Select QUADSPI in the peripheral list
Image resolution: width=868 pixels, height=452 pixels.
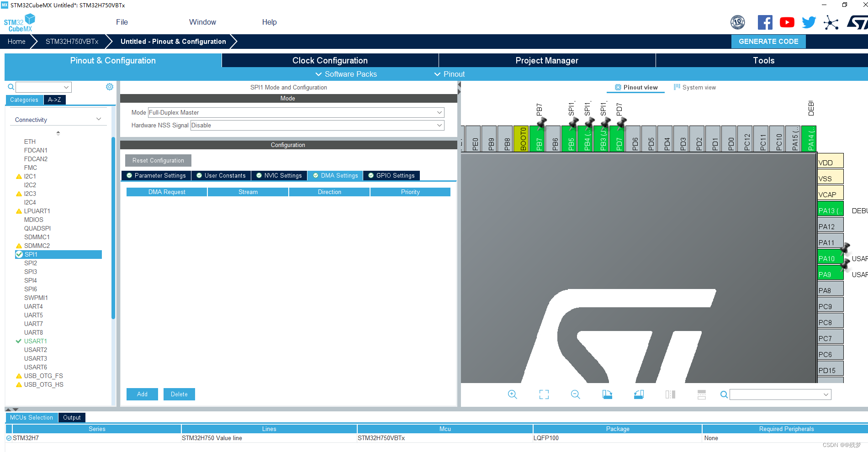pyautogui.click(x=37, y=228)
